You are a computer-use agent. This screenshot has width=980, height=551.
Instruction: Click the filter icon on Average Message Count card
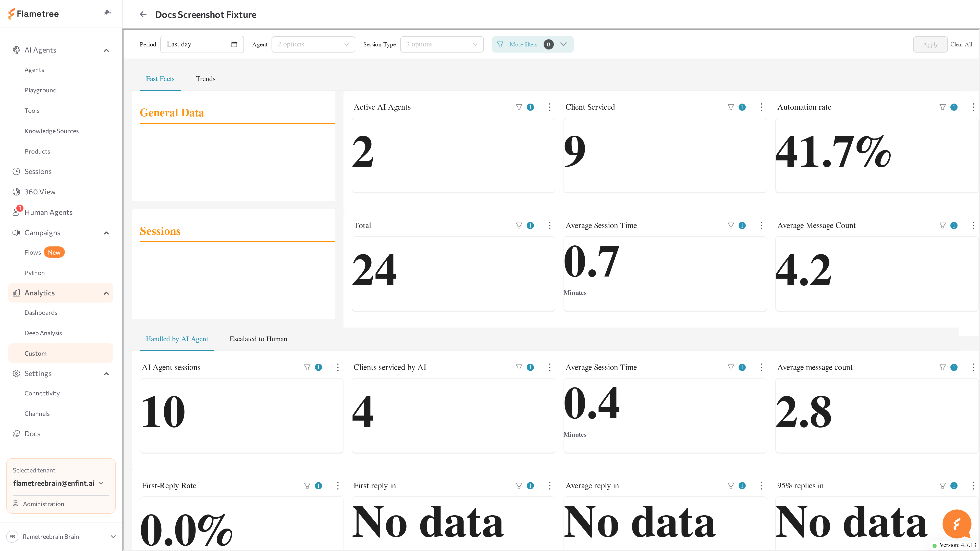[x=942, y=226]
